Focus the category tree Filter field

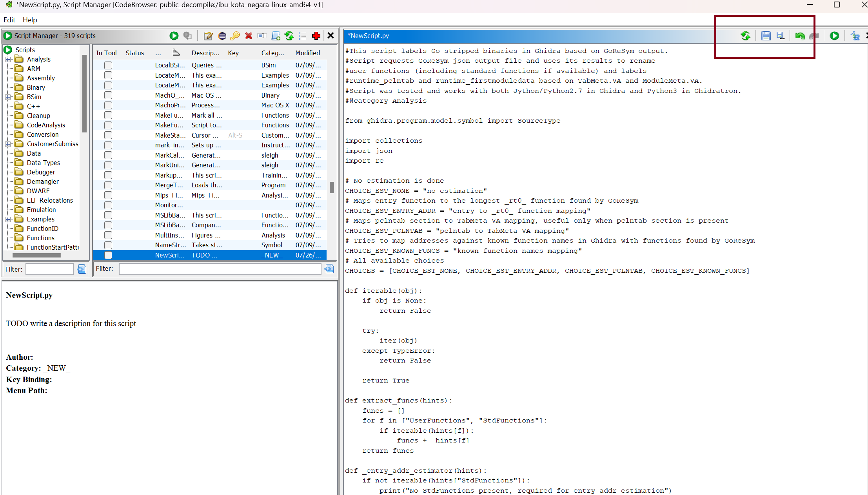click(50, 269)
